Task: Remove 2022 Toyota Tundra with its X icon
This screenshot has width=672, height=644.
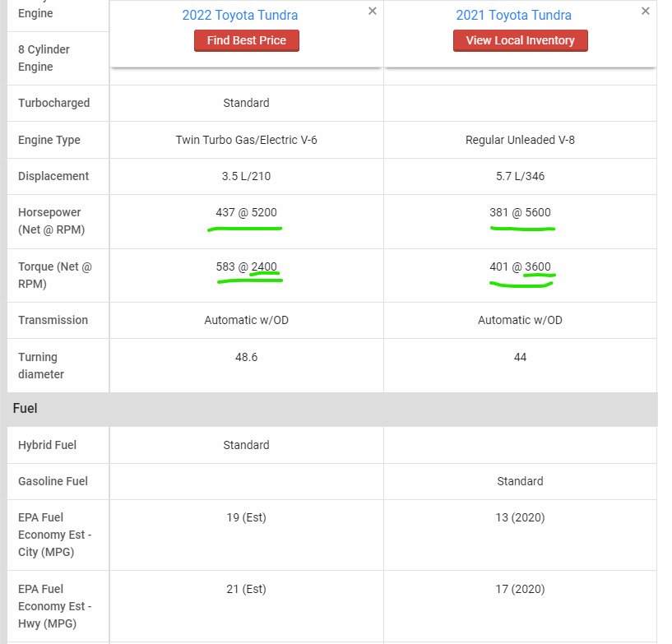Action: coord(373,12)
